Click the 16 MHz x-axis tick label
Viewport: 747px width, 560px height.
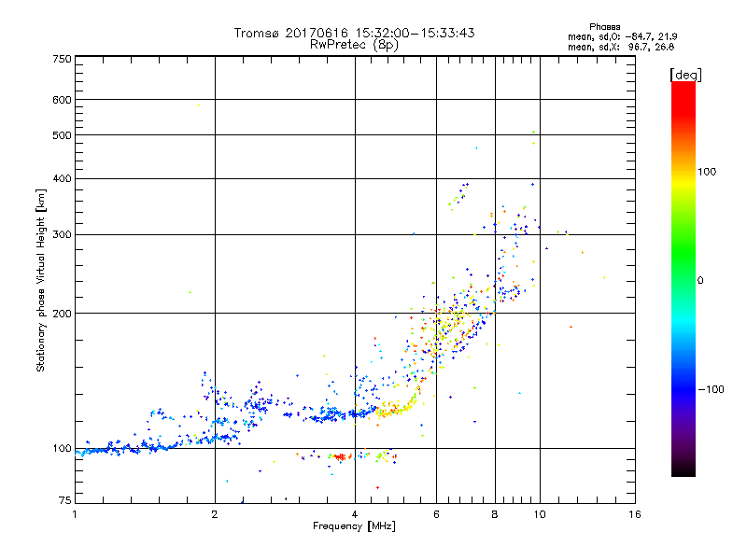[635, 514]
